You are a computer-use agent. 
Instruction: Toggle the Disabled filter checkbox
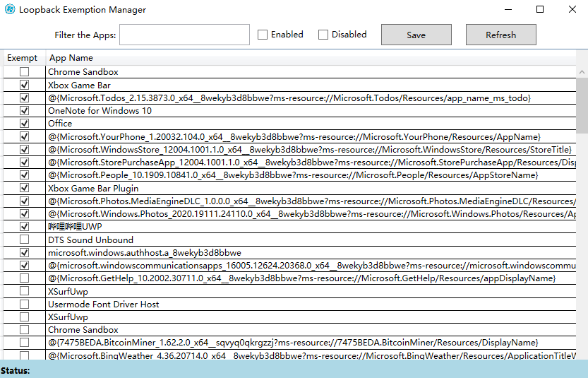(x=323, y=35)
